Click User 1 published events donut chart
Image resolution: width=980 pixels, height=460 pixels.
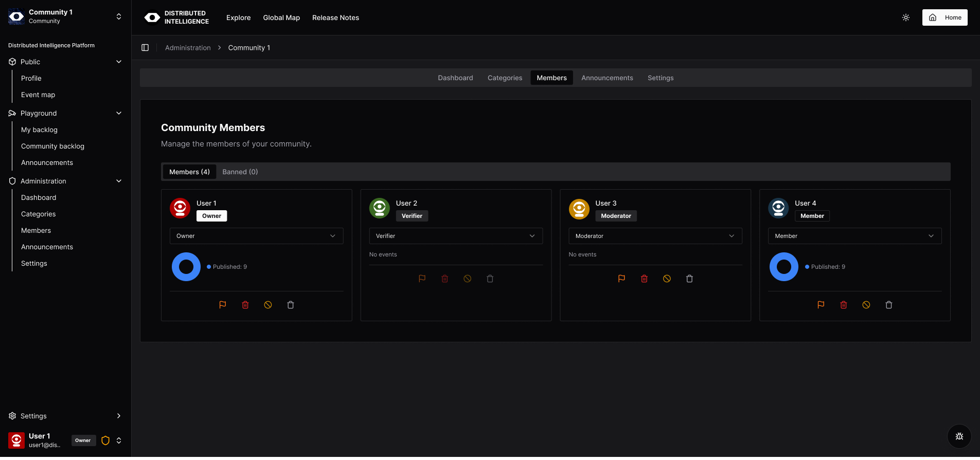[x=186, y=267]
